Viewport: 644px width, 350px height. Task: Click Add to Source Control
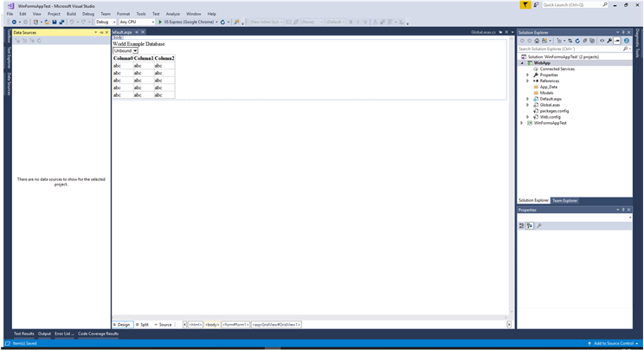click(612, 344)
